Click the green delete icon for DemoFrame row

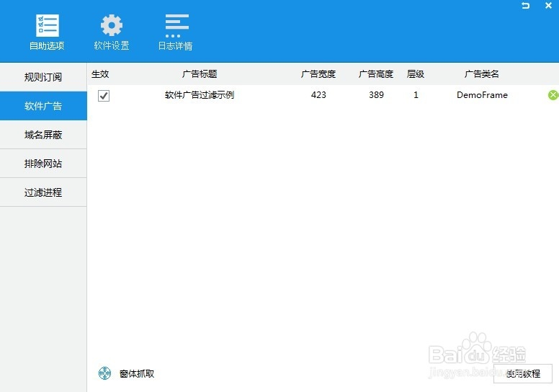(x=553, y=95)
